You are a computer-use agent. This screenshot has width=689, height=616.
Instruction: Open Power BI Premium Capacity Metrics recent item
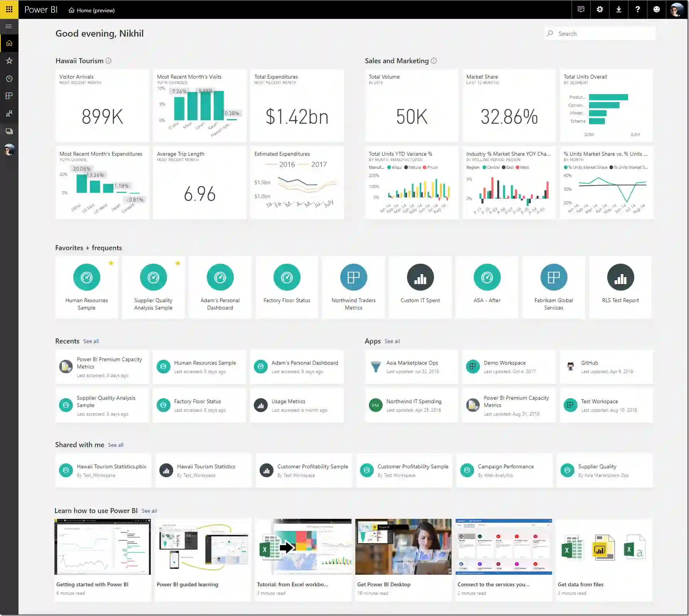[x=102, y=367]
